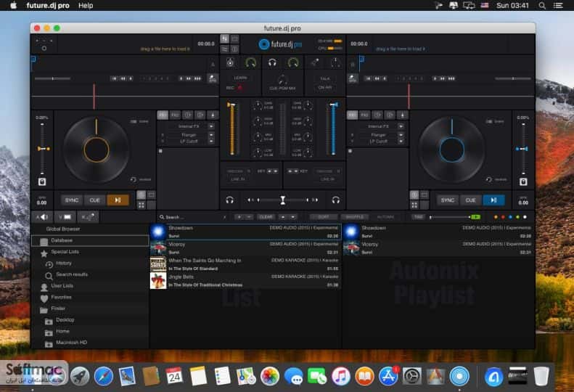Click right deck BPM tap icon

pos(353,78)
